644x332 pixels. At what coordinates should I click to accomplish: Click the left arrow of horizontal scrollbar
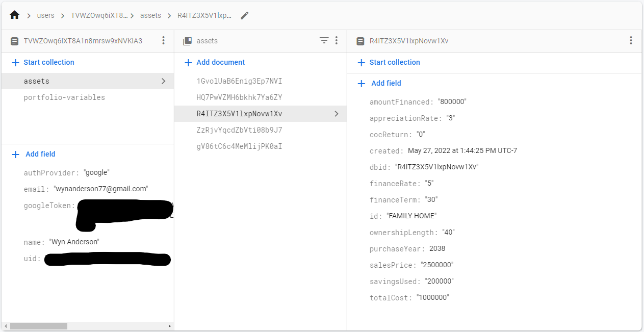click(5, 326)
